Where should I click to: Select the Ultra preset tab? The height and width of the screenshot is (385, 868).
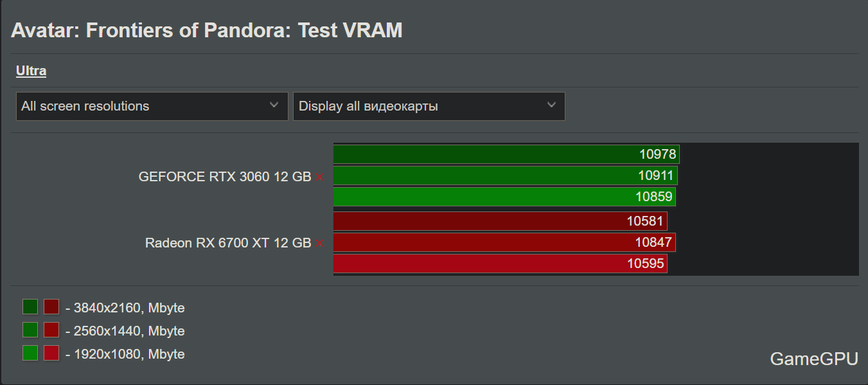tap(31, 71)
